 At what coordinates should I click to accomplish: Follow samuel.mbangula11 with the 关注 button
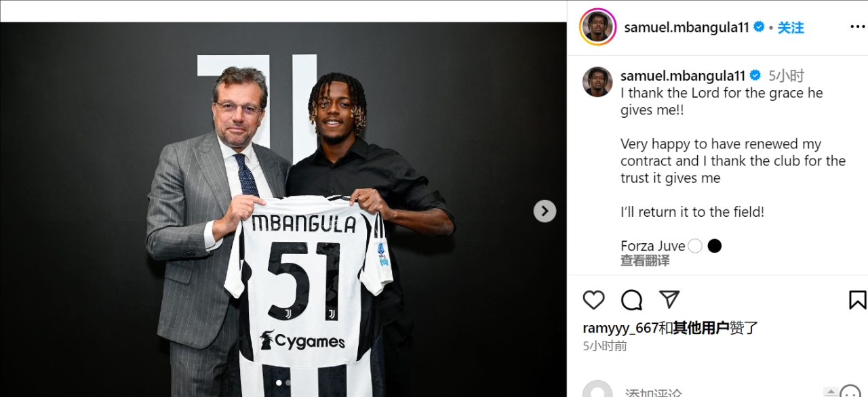point(791,28)
